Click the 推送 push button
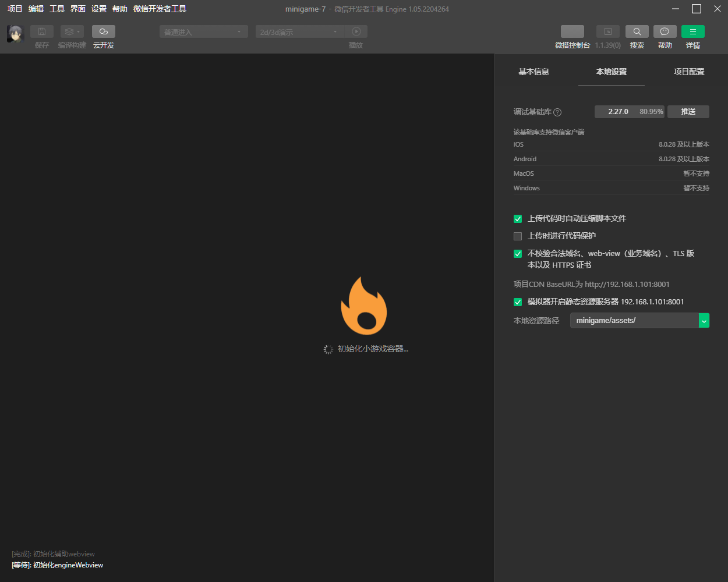The image size is (728, 582). [x=688, y=112]
